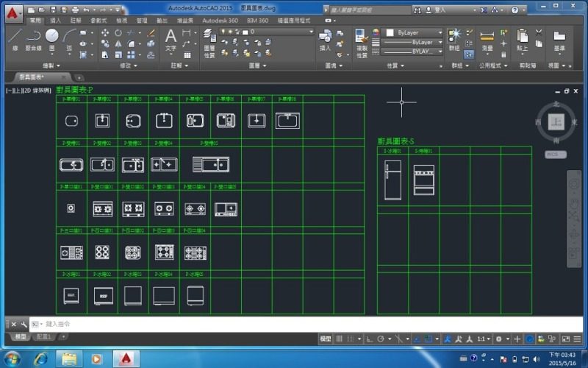The image size is (588, 368).
Task: Toggle polar tracking in status bar
Action: (380, 339)
